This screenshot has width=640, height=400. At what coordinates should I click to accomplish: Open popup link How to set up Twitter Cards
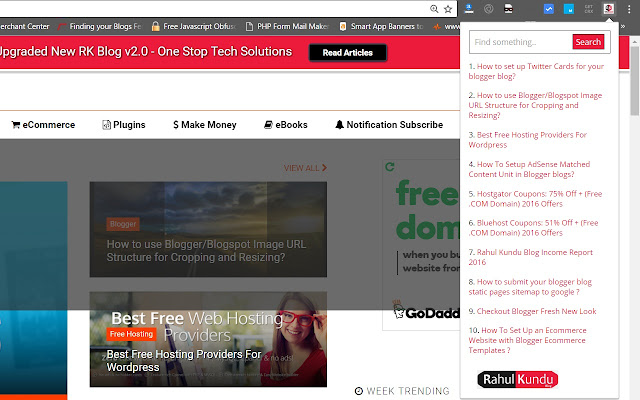click(536, 71)
